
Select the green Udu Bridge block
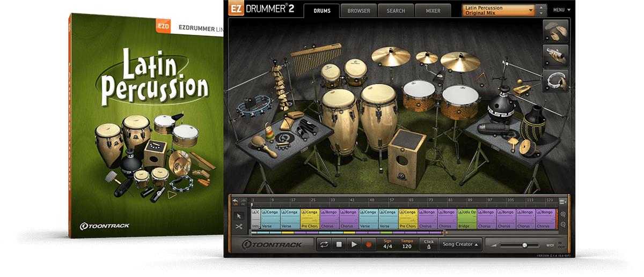click(466, 219)
